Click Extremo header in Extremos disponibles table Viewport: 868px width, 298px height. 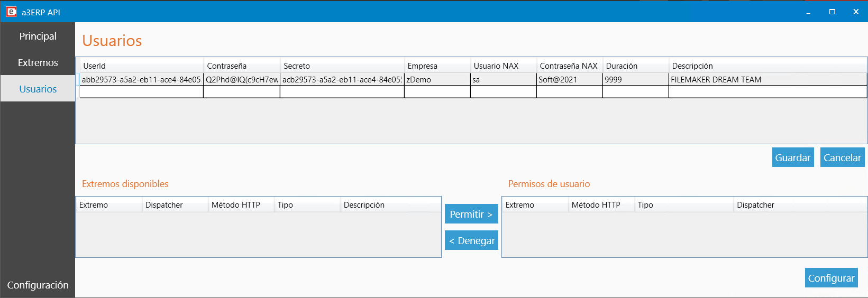click(x=109, y=204)
